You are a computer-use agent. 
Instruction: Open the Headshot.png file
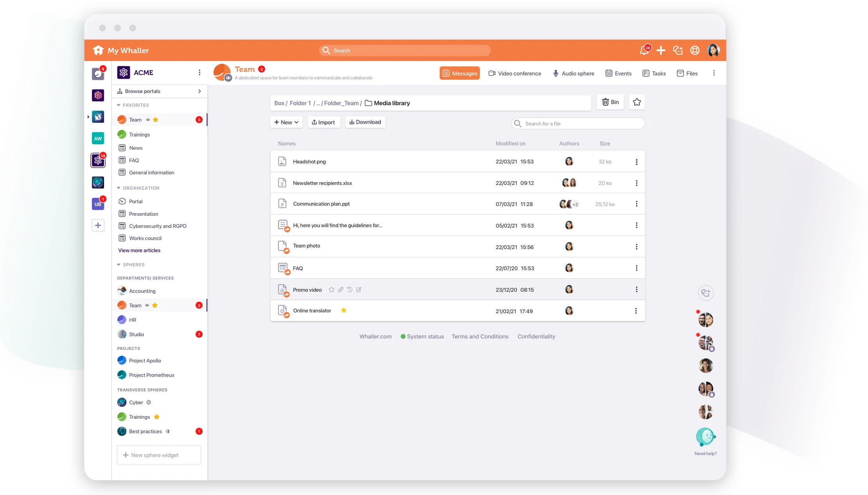309,161
